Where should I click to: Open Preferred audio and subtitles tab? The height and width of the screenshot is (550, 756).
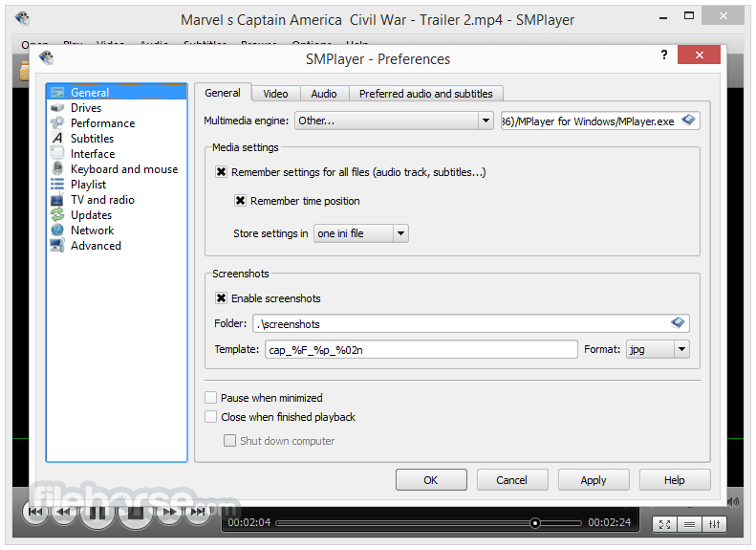[425, 94]
